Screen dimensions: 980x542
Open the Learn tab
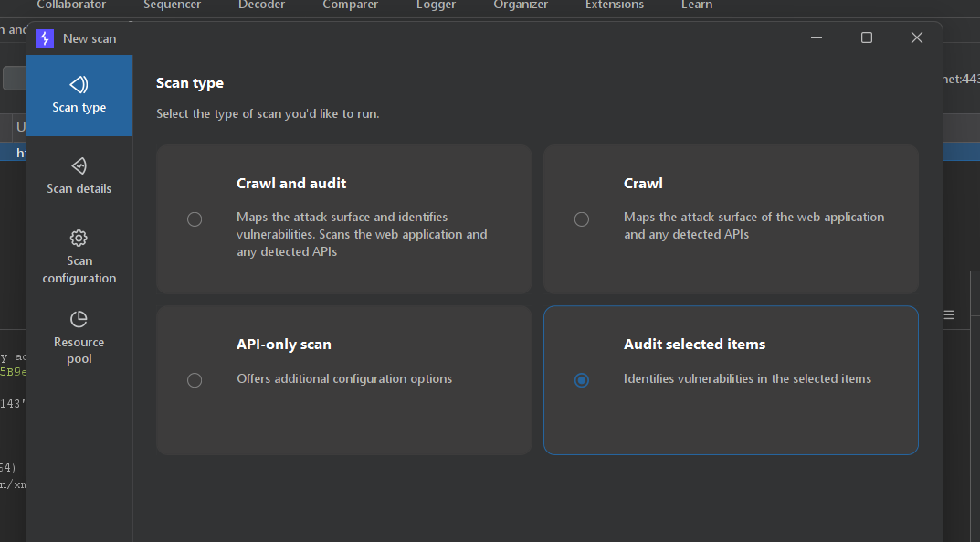[x=697, y=5]
